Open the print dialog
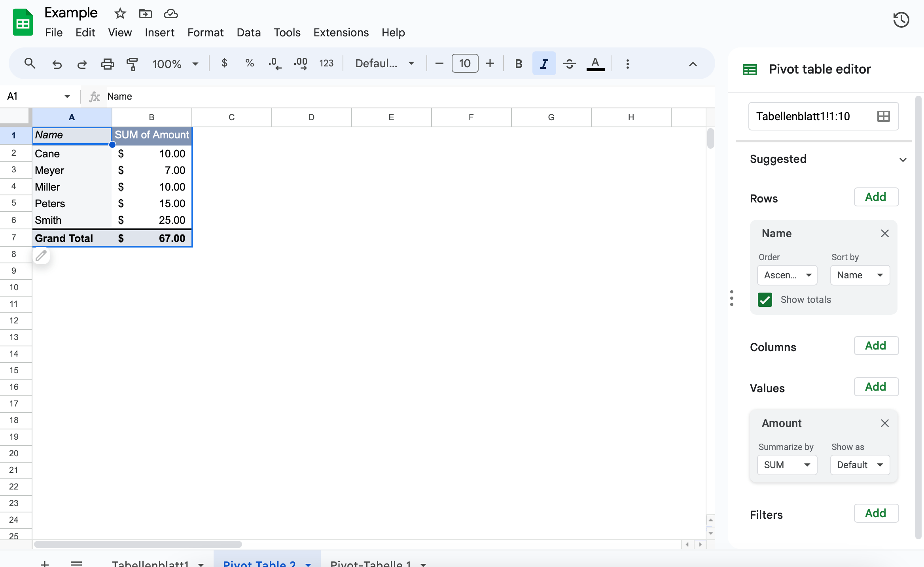924x567 pixels. click(x=107, y=64)
